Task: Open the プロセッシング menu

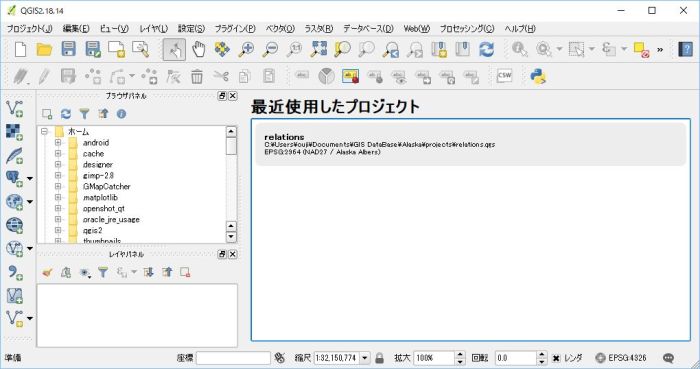Action: pos(467,29)
